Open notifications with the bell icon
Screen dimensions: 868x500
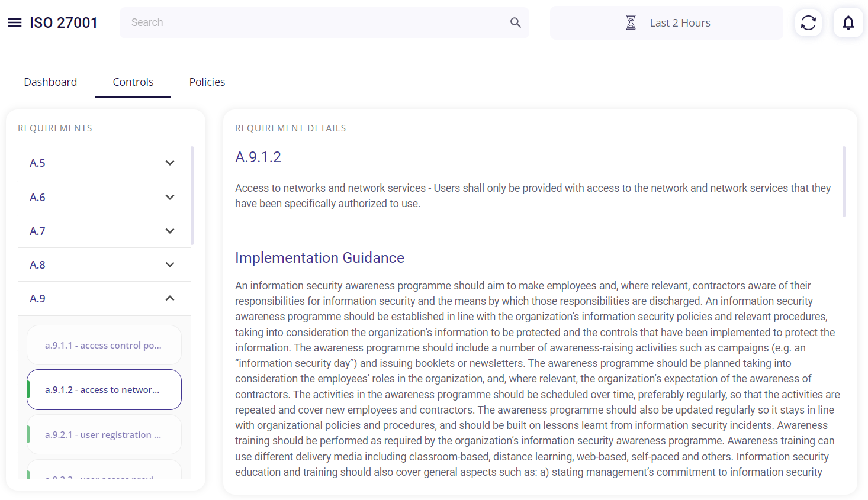click(x=848, y=22)
